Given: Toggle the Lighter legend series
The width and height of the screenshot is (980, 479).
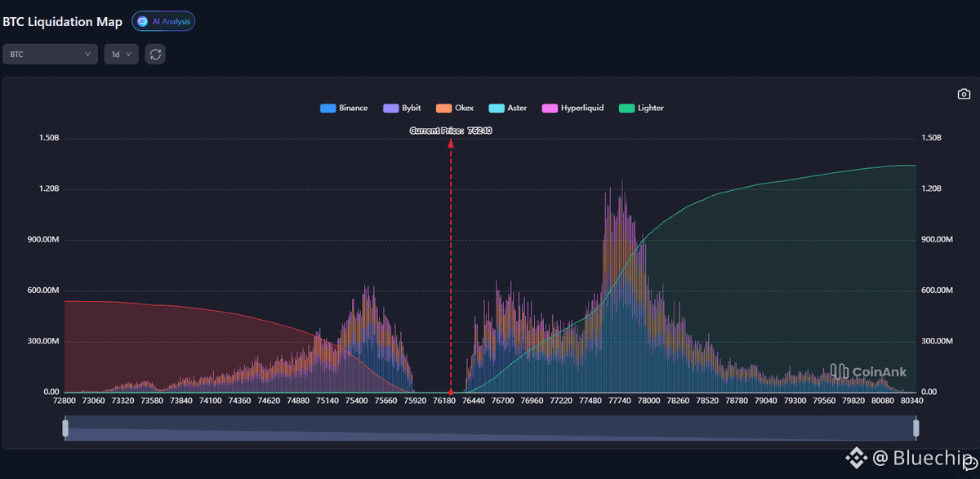Looking at the screenshot, I should tap(641, 108).
